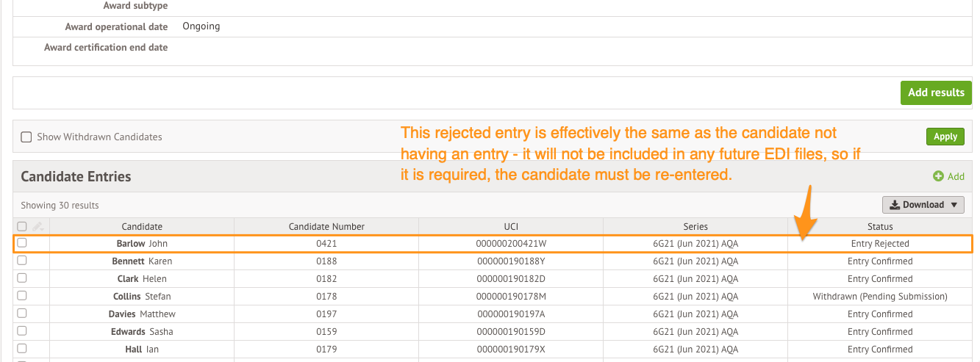Select the Barlow John row checkbox

click(22, 243)
